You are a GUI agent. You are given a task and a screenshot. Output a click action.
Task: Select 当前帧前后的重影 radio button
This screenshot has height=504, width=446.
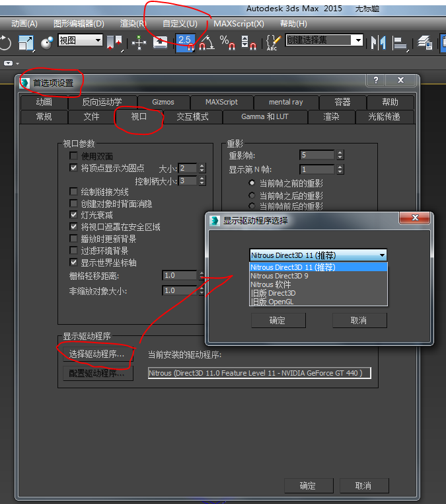[x=252, y=206]
